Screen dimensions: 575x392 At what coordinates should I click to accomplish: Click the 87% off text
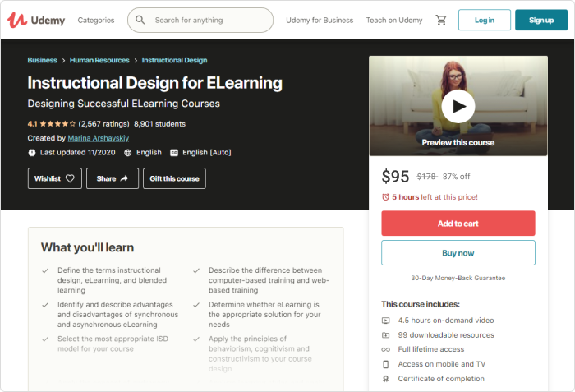(x=456, y=177)
